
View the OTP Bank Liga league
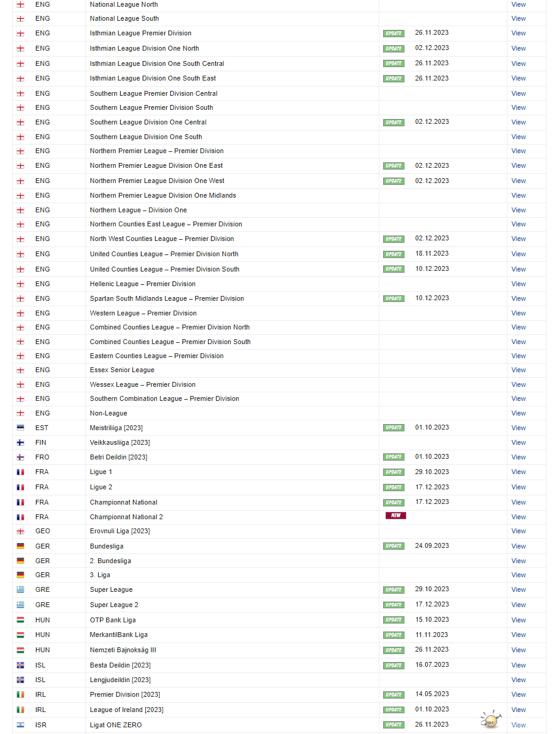click(519, 620)
